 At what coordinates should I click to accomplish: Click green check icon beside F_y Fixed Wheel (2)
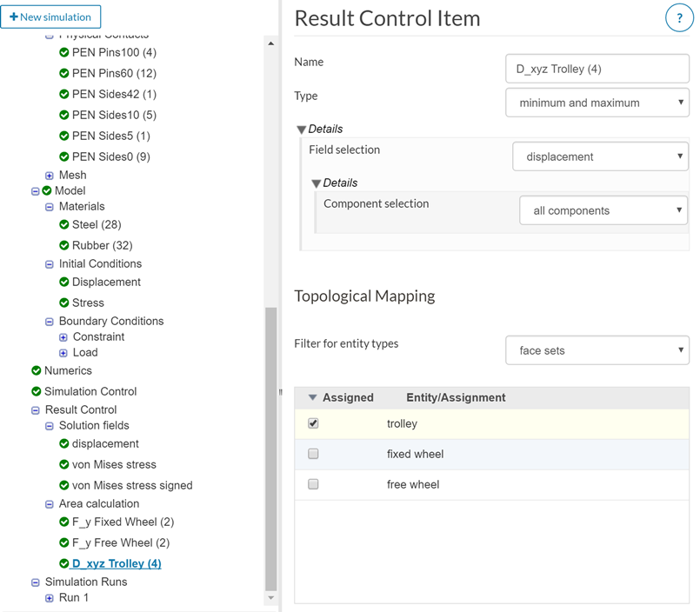pos(64,522)
